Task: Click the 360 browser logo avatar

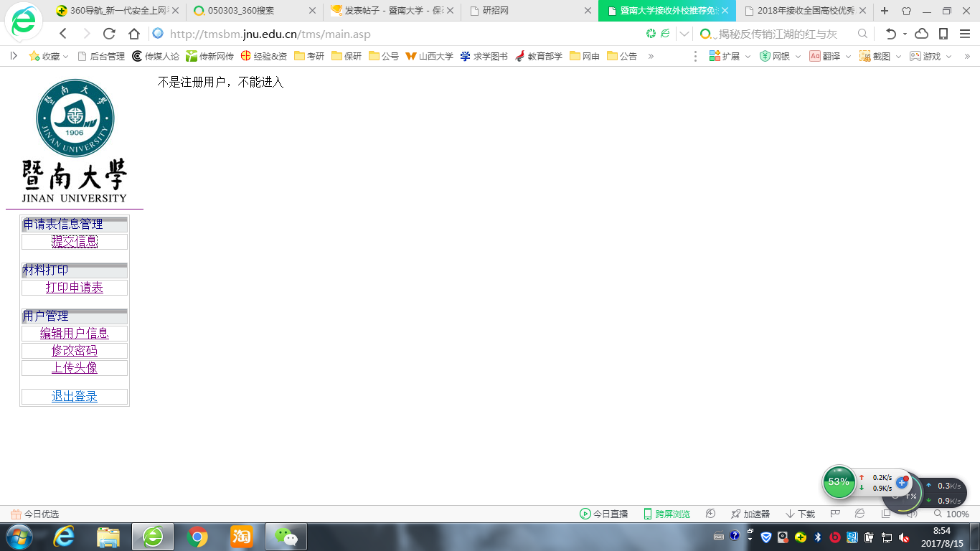Action: [x=23, y=22]
